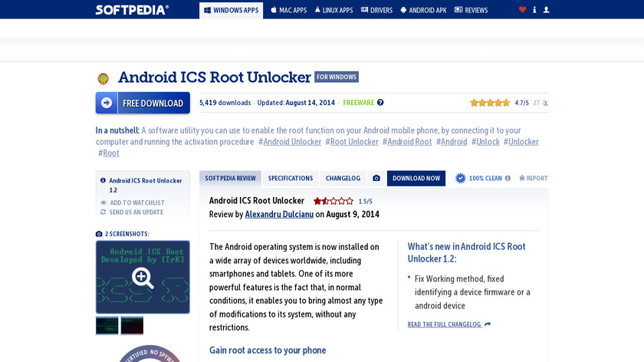This screenshot has height=362, width=644.
Task: Click the 'What's new in Android ICS Root Unlocker 1.2' heading
Action: click(x=466, y=252)
